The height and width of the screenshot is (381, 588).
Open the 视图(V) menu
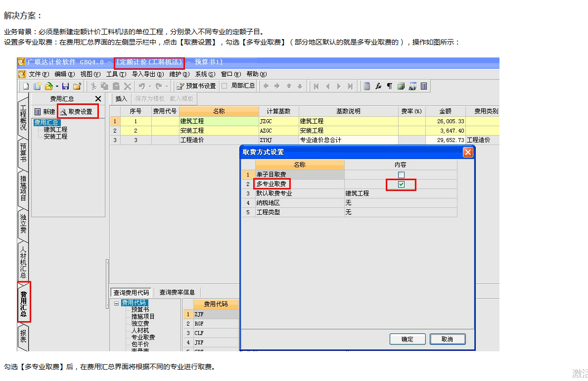click(x=90, y=74)
